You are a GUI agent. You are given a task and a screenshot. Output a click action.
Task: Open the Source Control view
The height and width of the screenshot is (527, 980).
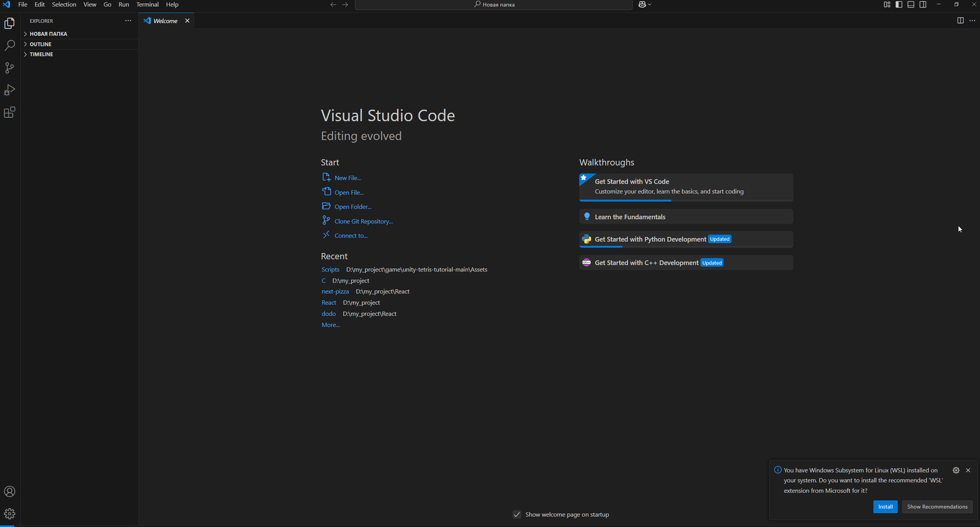pos(10,68)
